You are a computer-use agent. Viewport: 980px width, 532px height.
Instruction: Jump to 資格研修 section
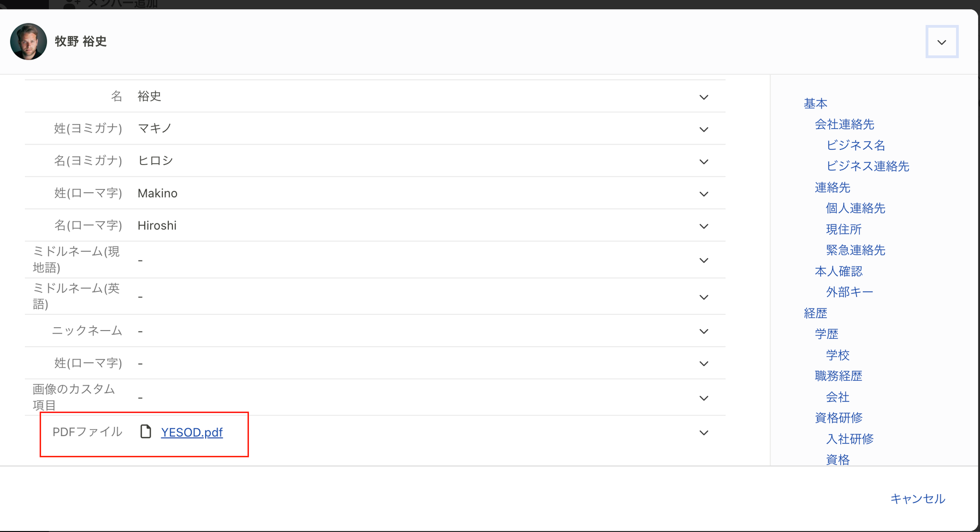point(838,418)
